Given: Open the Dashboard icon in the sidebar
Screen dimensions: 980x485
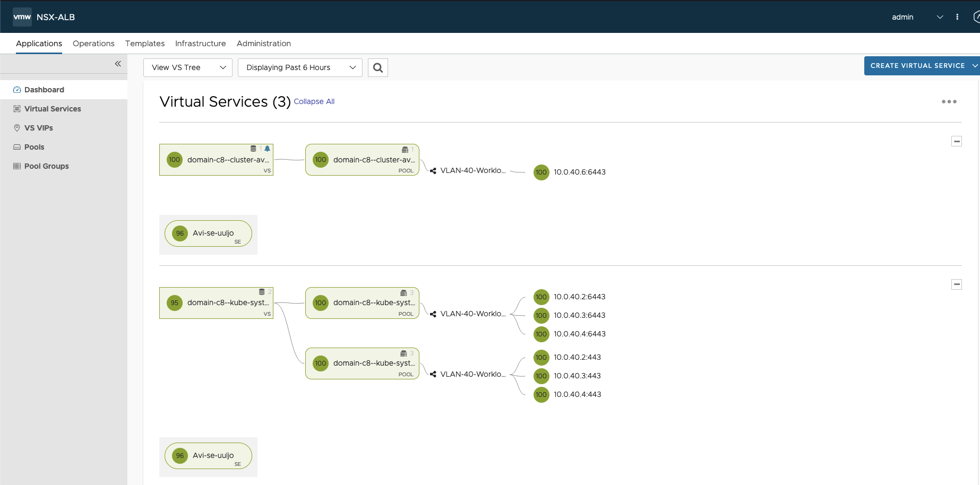Looking at the screenshot, I should click(x=17, y=89).
